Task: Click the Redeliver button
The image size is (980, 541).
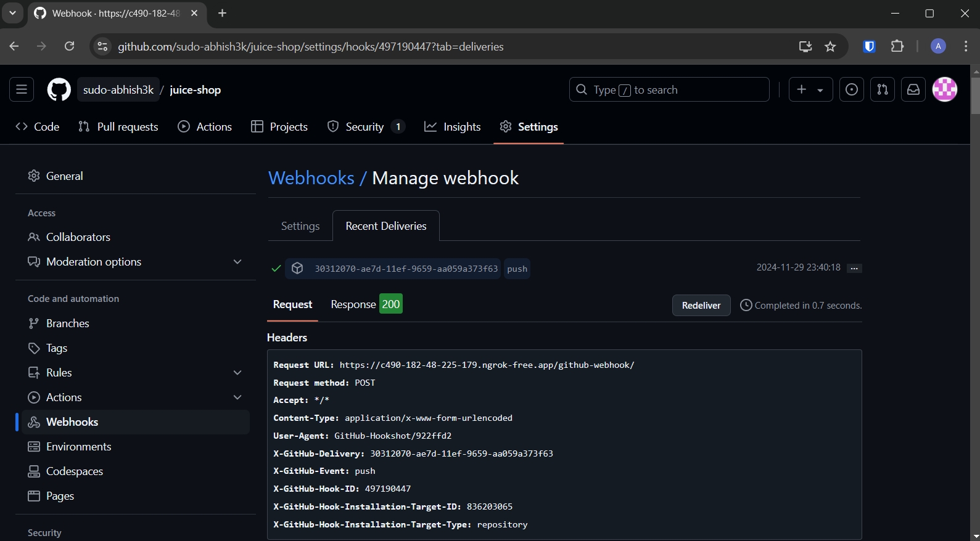Action: (x=701, y=306)
